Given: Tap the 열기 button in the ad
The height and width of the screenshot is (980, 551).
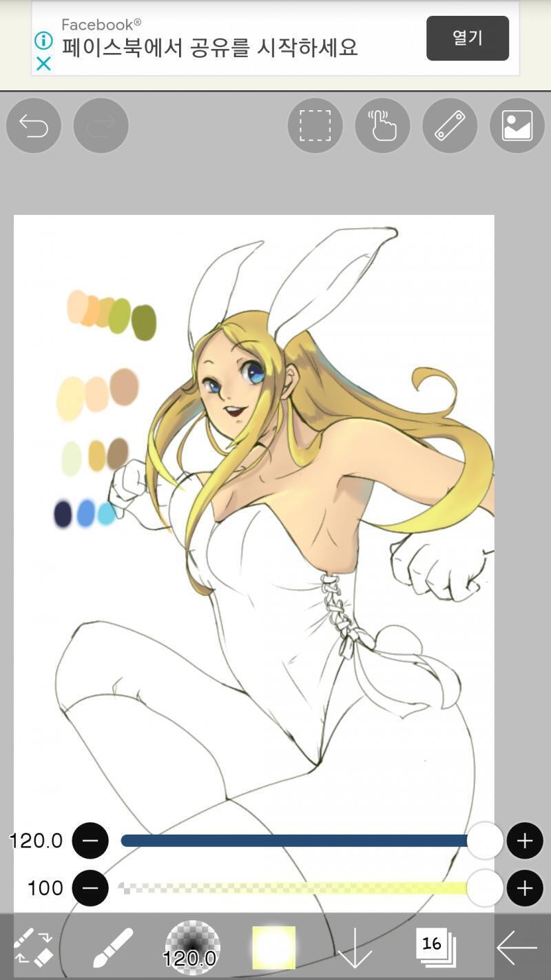Looking at the screenshot, I should click(468, 38).
